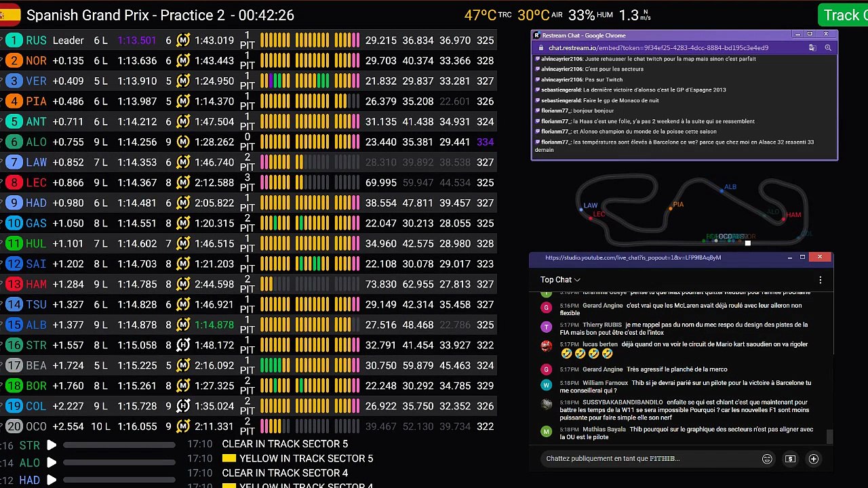This screenshot has width=868, height=488.
Task: Click username William Farnoux in chat
Action: point(606,383)
